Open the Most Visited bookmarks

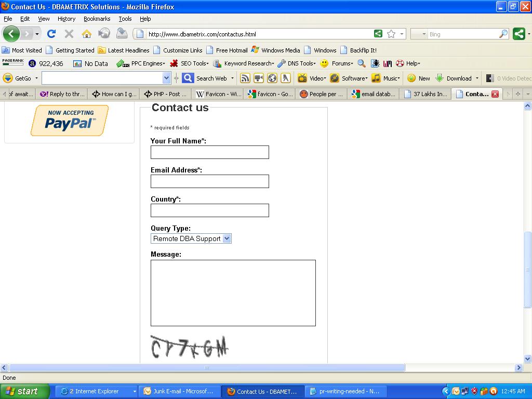[x=22, y=50]
